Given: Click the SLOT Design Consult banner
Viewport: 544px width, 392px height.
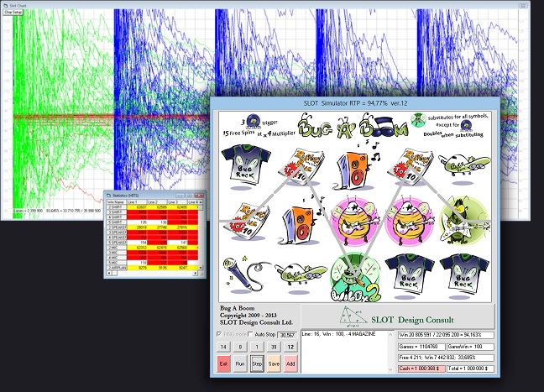Looking at the screenshot, I should tap(398, 316).
